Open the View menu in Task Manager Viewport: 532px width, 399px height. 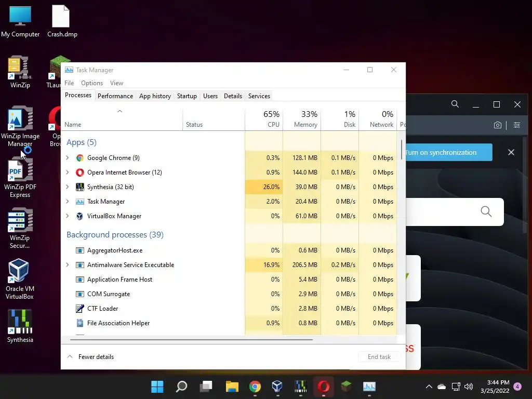click(116, 83)
